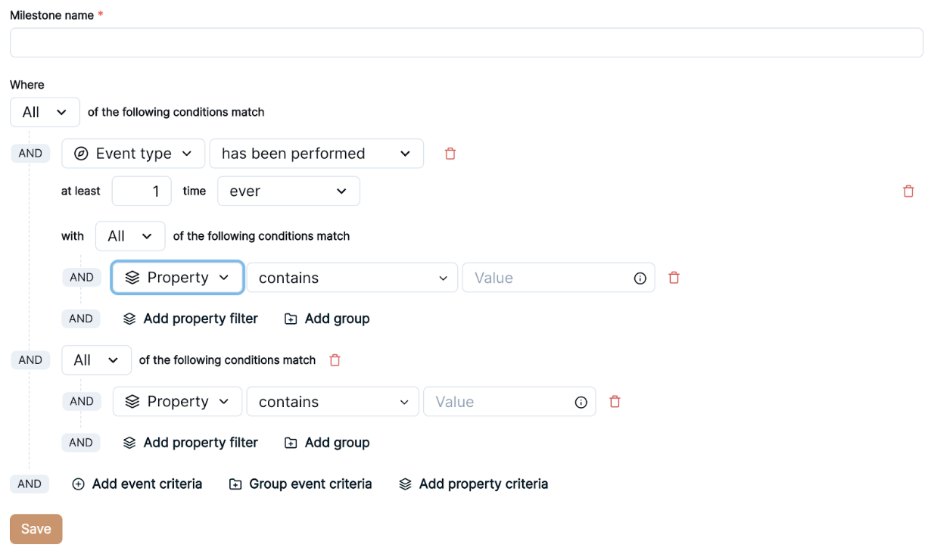Click info icon in first Value field
The width and height of the screenshot is (934, 560).
pyautogui.click(x=640, y=278)
